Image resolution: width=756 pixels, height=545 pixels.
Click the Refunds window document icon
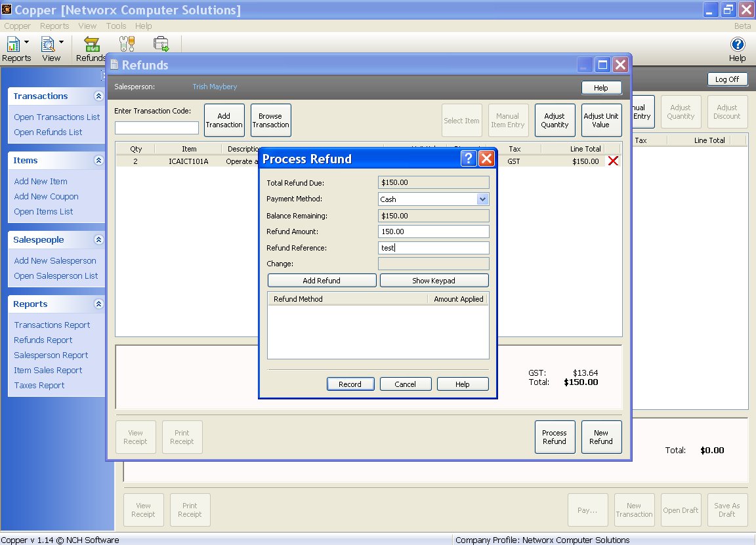[114, 64]
